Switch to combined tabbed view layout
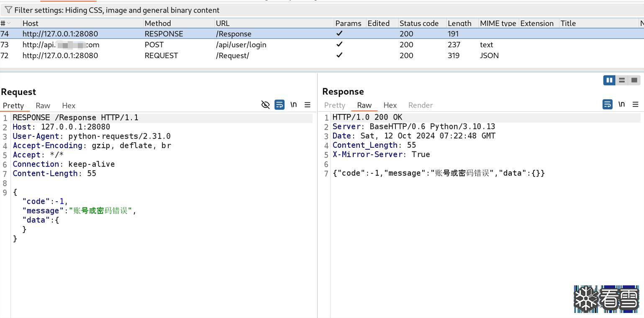Viewport: 644px width, 318px height. [x=634, y=80]
